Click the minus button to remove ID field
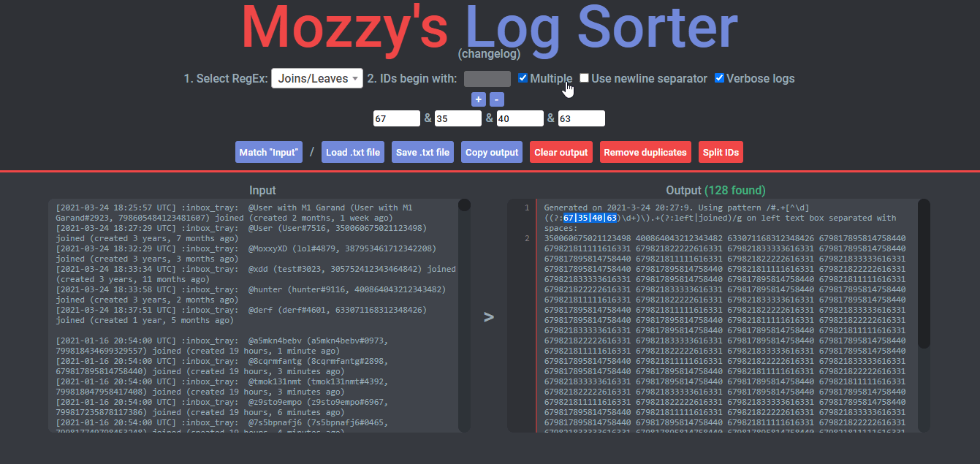980x464 pixels. pyautogui.click(x=496, y=99)
